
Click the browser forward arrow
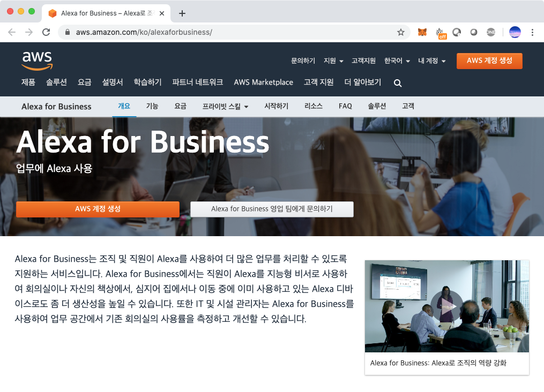(29, 32)
